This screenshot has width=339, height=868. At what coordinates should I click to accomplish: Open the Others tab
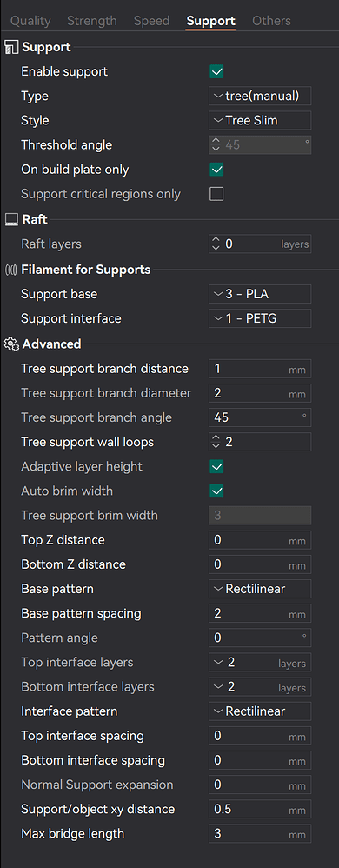tap(271, 21)
